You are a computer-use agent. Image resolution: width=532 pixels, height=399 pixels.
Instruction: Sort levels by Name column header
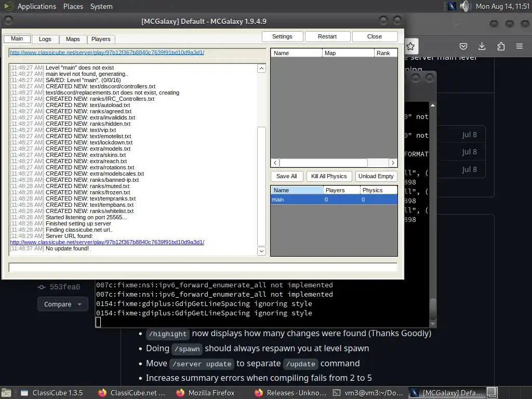click(297, 190)
